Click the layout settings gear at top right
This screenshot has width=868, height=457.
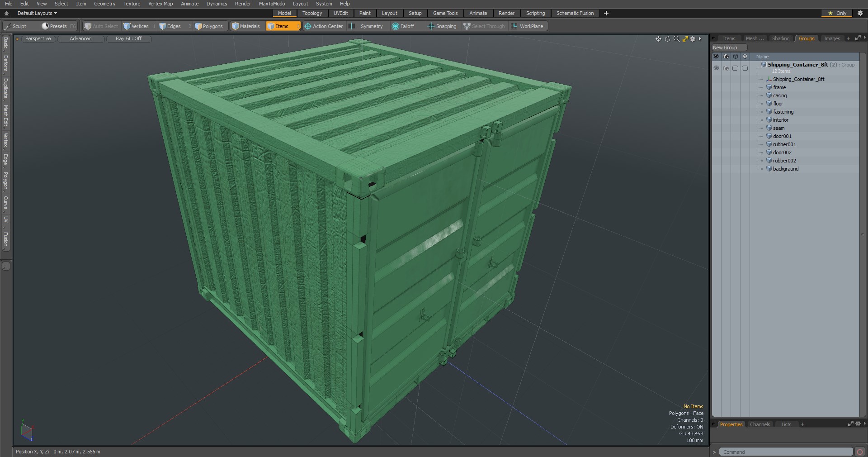point(860,13)
